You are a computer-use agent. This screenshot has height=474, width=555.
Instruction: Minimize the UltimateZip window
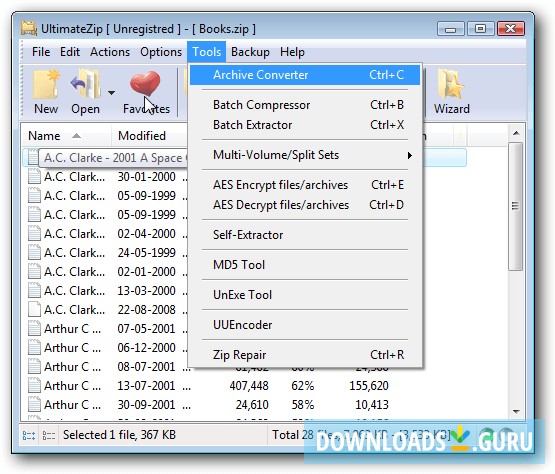(450, 29)
